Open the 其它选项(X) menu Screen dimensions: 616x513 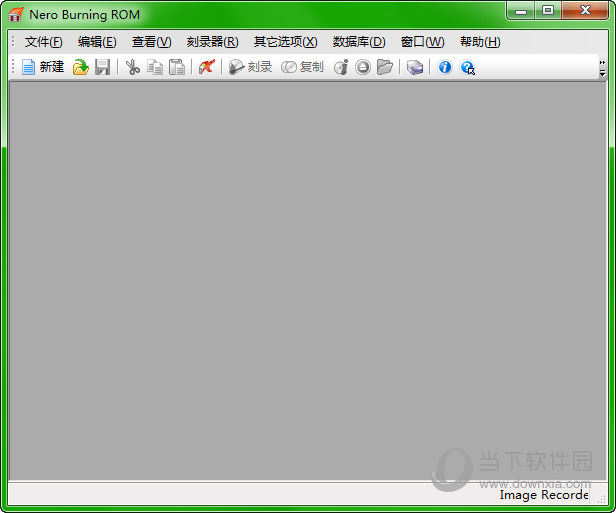point(286,42)
